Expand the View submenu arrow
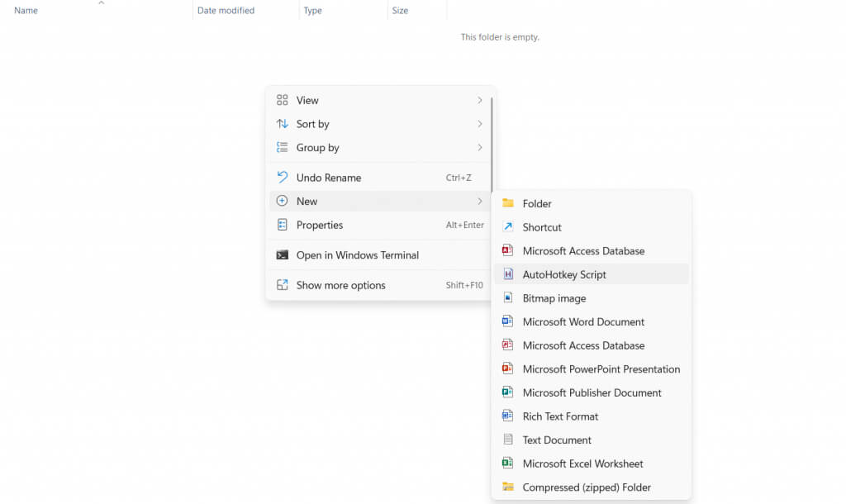This screenshot has width=846, height=504. [x=479, y=100]
